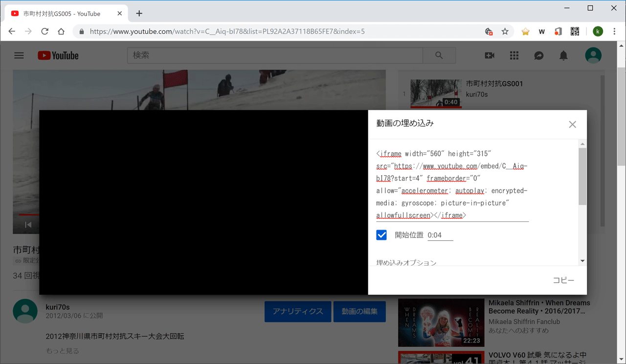Go back in browser
This screenshot has width=626, height=364.
[12, 31]
